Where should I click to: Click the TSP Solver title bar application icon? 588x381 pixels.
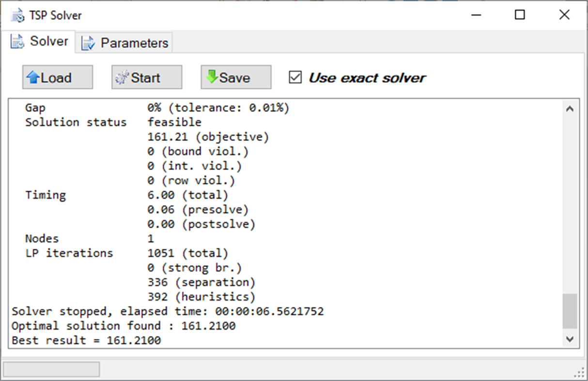tap(16, 15)
